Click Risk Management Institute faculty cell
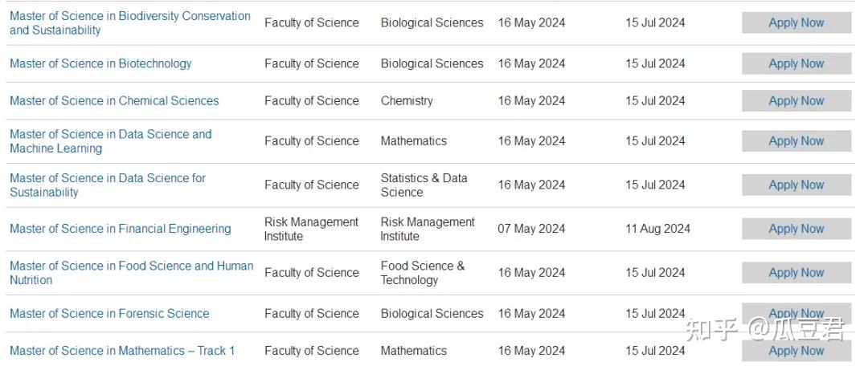The height and width of the screenshot is (366, 868). [311, 229]
